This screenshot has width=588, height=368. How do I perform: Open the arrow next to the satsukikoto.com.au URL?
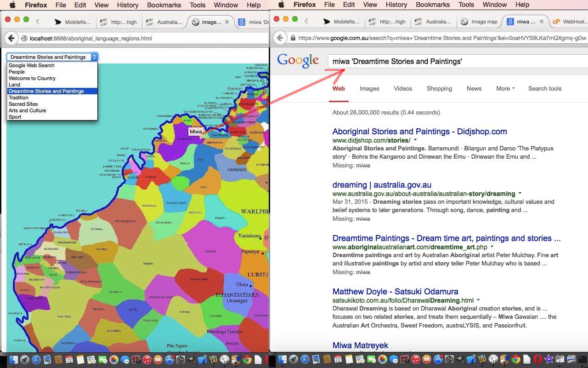pos(478,300)
